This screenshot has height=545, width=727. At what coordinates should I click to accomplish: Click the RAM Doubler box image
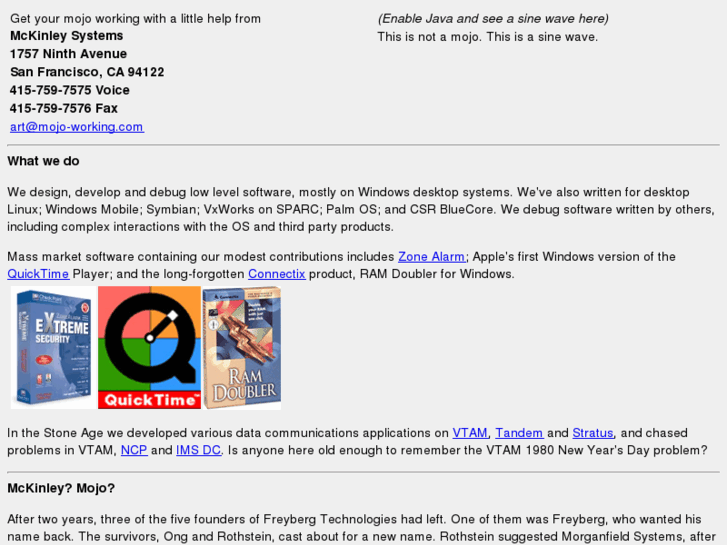[x=242, y=347]
